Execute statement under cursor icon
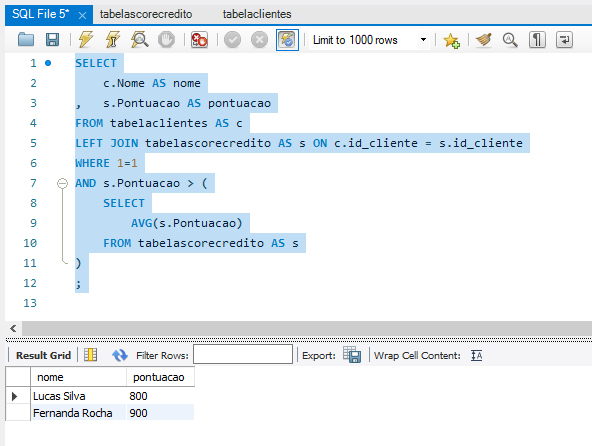This screenshot has width=592, height=446. (113, 40)
